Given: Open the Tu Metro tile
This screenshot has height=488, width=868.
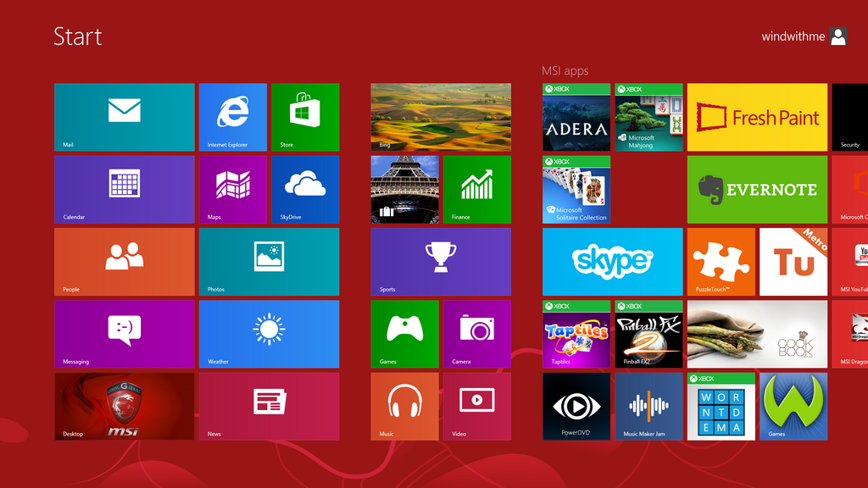Looking at the screenshot, I should pos(793,263).
